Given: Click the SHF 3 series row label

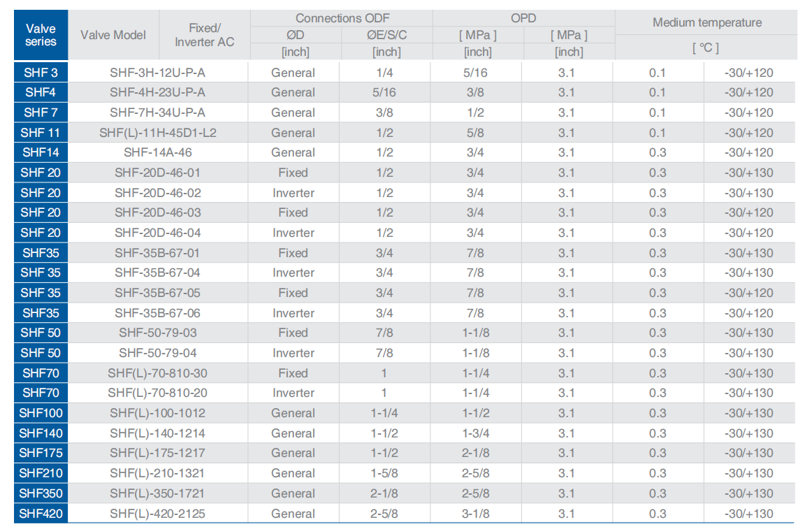Looking at the screenshot, I should pyautogui.click(x=41, y=73).
